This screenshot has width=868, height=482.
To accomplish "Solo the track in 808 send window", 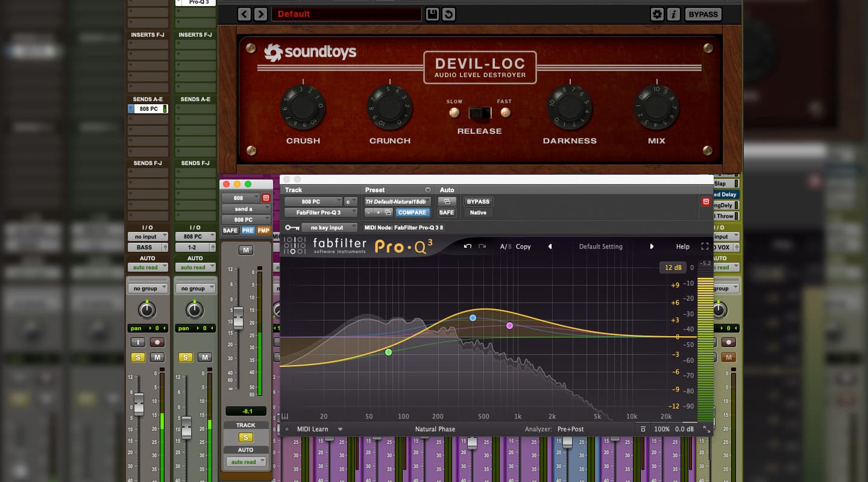I will [245, 437].
